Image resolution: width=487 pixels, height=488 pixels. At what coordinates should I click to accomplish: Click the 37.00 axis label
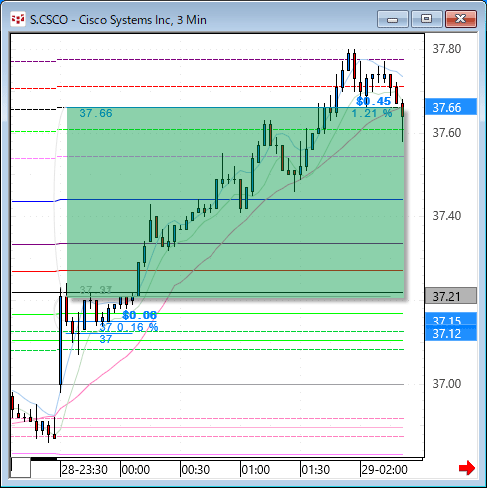pyautogui.click(x=447, y=384)
